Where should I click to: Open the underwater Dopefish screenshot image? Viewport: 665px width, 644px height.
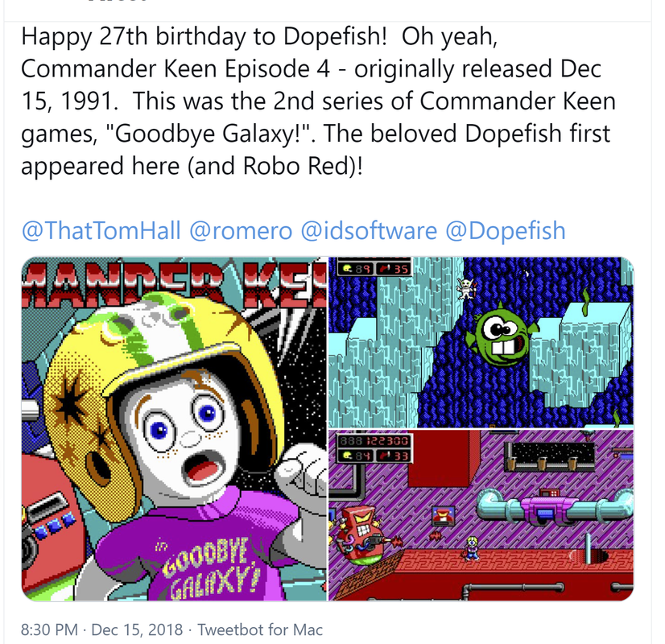point(481,342)
